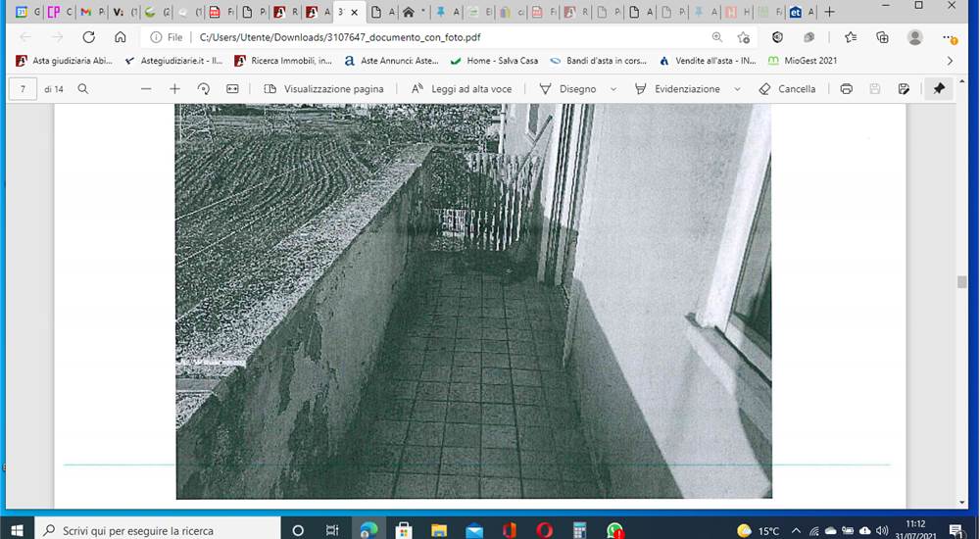Open Calculator from taskbar
This screenshot has height=539, width=980.
[x=580, y=530]
